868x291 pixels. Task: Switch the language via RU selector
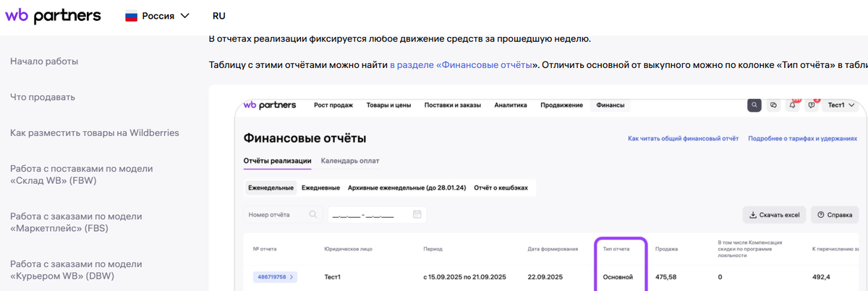click(x=219, y=15)
